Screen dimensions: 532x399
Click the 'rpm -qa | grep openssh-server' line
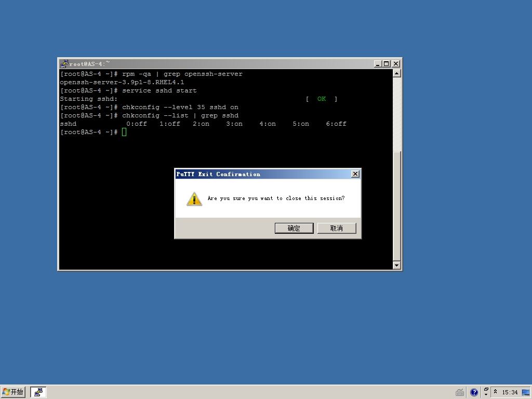pyautogui.click(x=151, y=74)
